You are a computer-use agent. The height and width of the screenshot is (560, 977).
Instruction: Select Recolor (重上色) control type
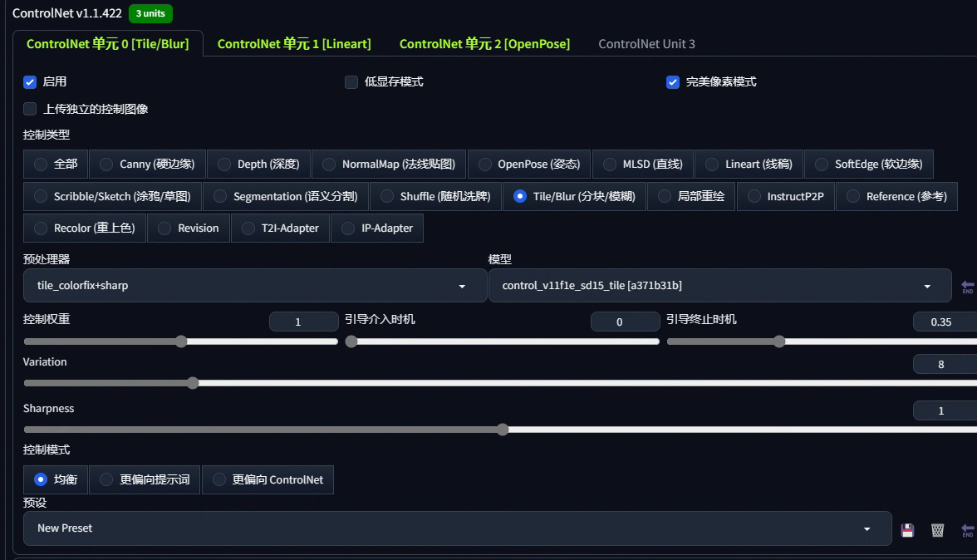pos(84,228)
